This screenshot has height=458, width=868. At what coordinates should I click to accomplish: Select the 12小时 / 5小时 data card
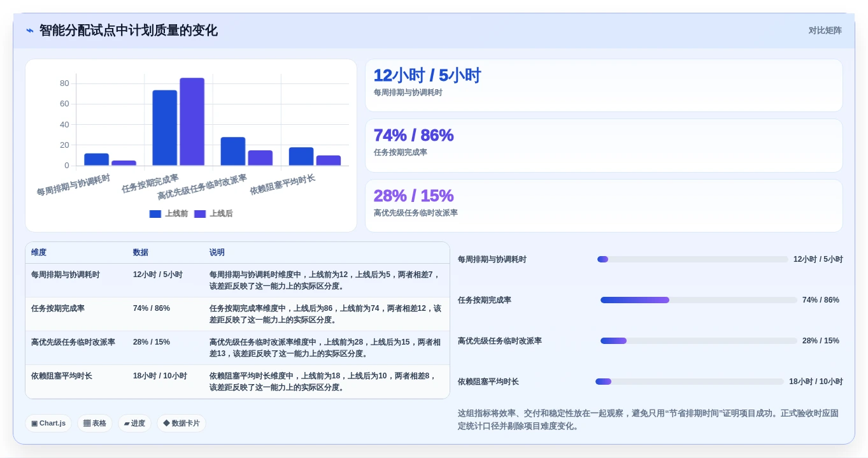(x=604, y=85)
